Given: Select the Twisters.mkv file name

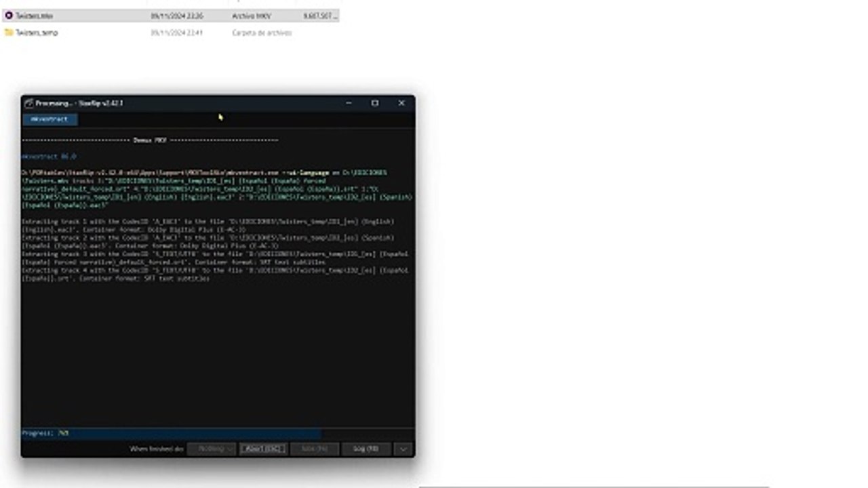Looking at the screenshot, I should (35, 16).
